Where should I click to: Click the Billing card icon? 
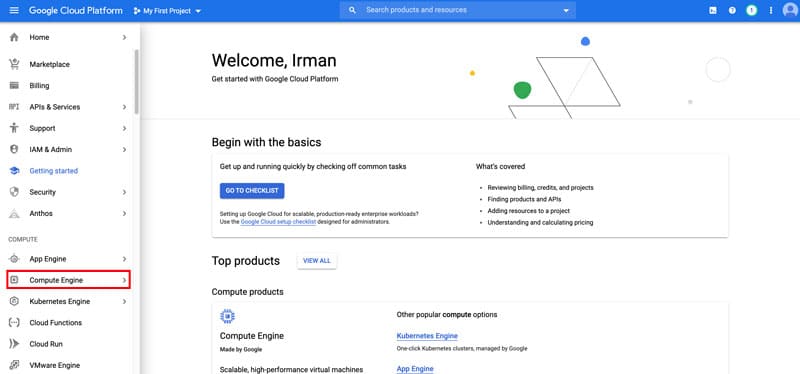(x=14, y=86)
